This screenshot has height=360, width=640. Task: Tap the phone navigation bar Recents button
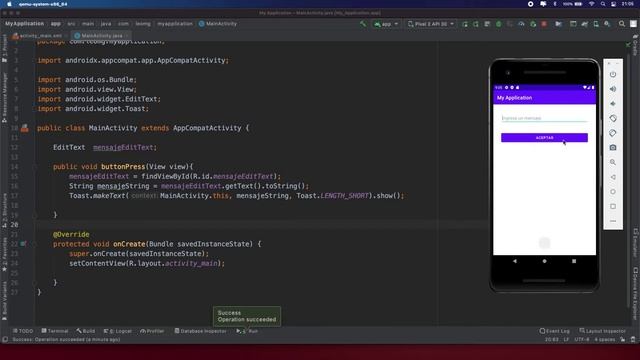pyautogui.click(x=574, y=261)
